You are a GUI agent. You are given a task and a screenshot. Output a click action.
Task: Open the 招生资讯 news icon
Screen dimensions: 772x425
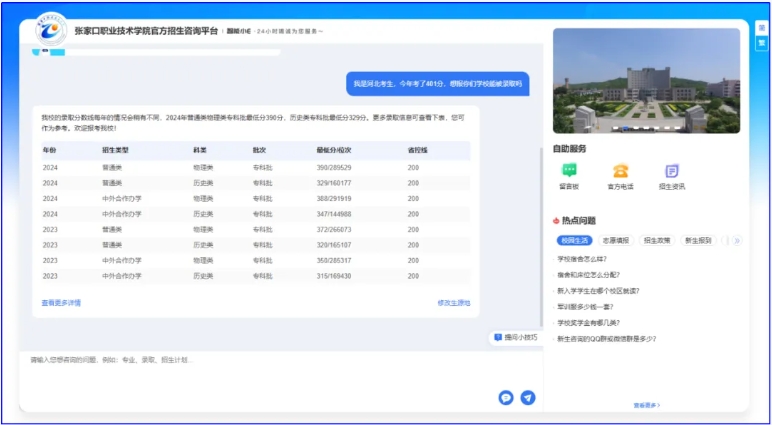[x=672, y=171]
